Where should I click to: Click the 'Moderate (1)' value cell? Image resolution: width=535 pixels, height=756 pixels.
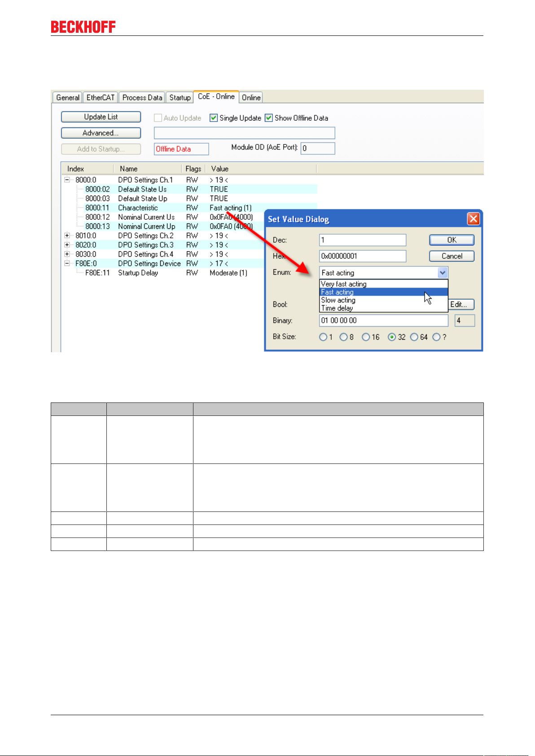[x=228, y=273]
